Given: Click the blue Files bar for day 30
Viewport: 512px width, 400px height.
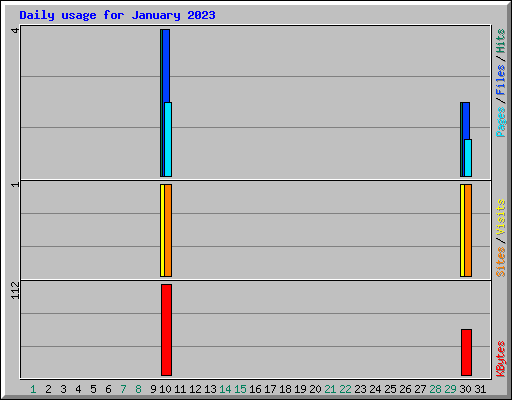Looking at the screenshot, I should [x=466, y=121].
